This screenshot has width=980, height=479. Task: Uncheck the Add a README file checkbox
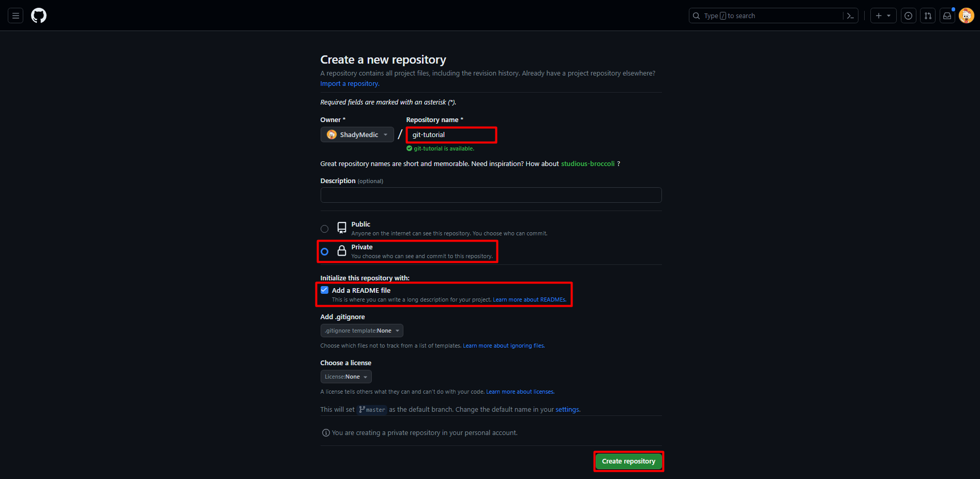click(324, 290)
